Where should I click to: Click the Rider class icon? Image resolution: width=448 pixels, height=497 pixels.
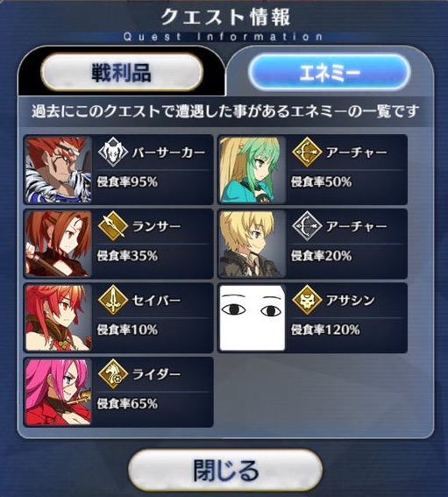112,374
